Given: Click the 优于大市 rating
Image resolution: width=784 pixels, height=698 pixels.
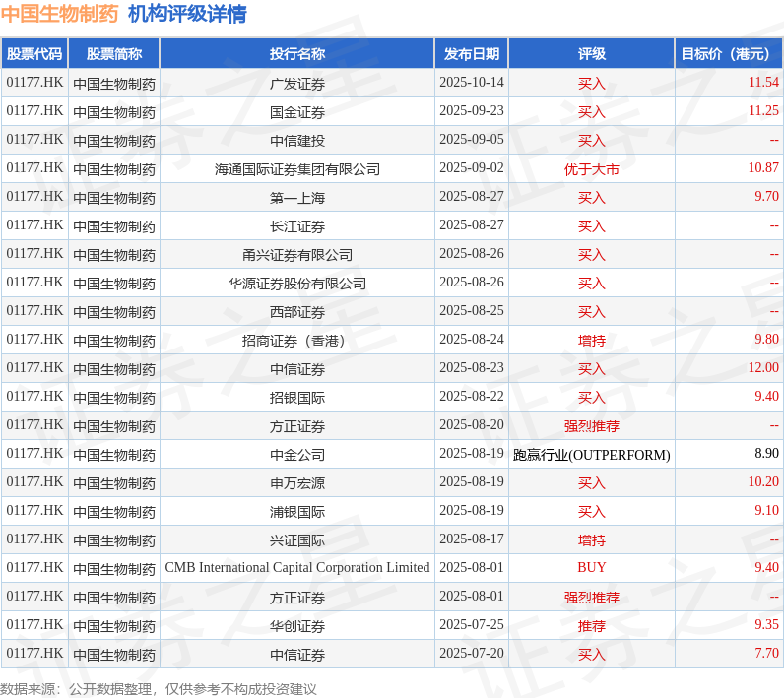Looking at the screenshot, I should click(592, 169).
